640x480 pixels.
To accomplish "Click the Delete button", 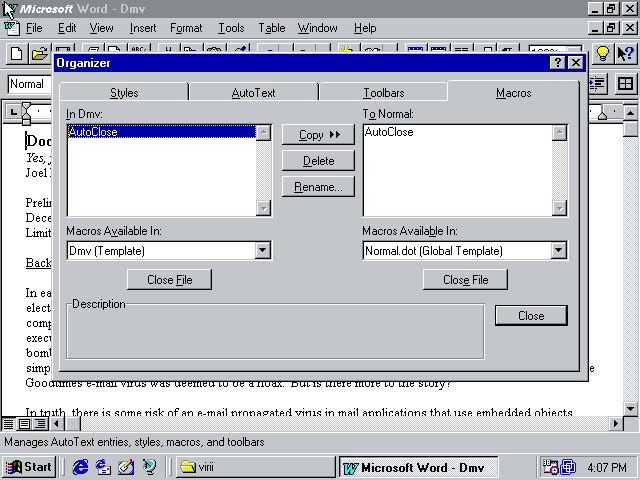I will pyautogui.click(x=318, y=161).
